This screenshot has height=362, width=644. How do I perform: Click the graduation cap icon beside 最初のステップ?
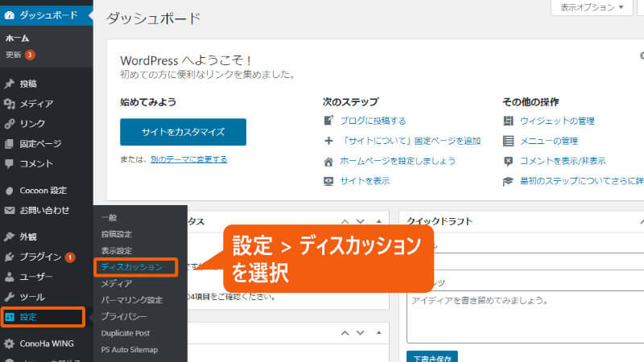point(509,181)
